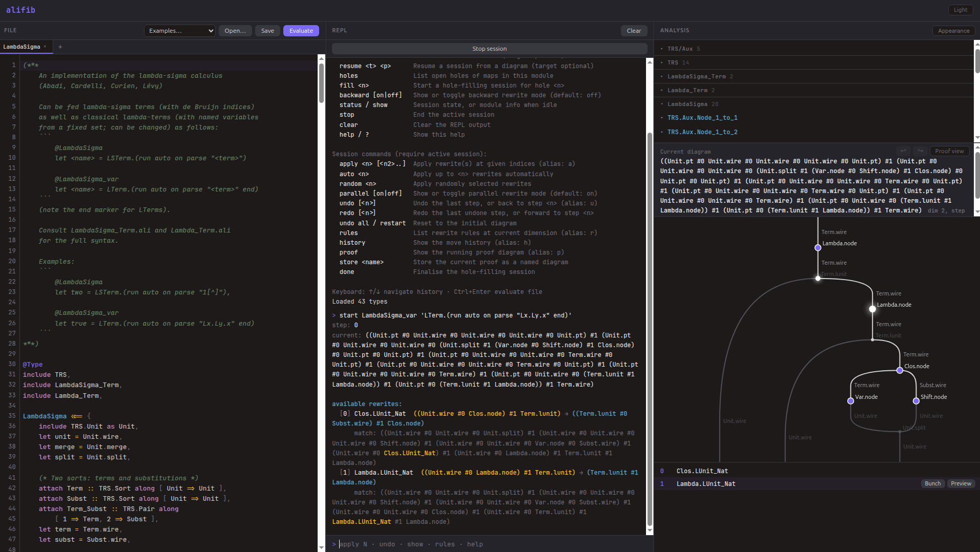Click 'available rewrites:' heading in REPL

point(367,404)
